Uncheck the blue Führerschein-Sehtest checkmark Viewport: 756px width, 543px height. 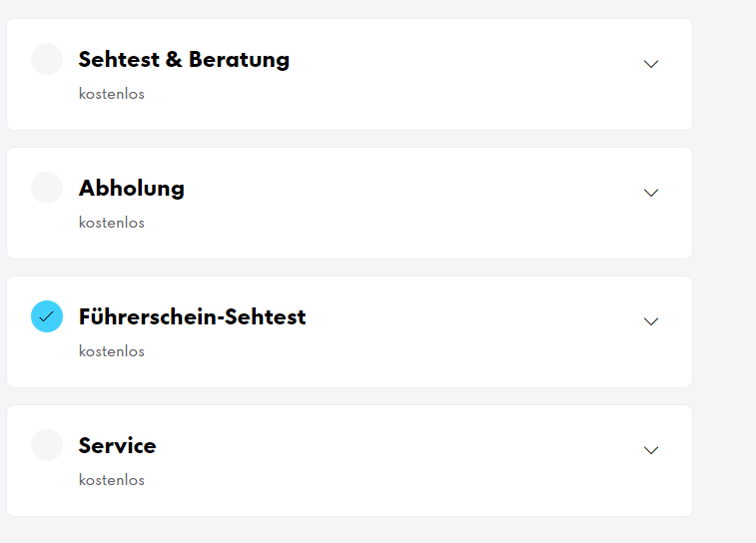coord(47,316)
